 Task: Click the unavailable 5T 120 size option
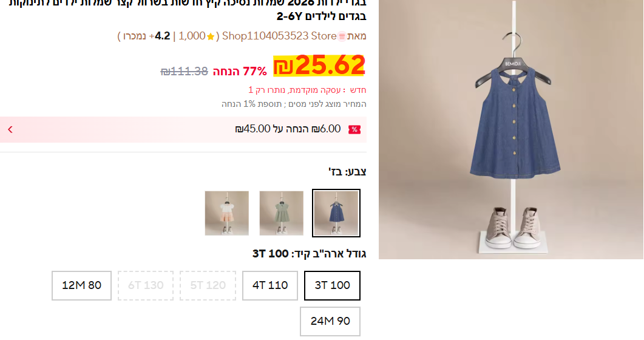[208, 285]
